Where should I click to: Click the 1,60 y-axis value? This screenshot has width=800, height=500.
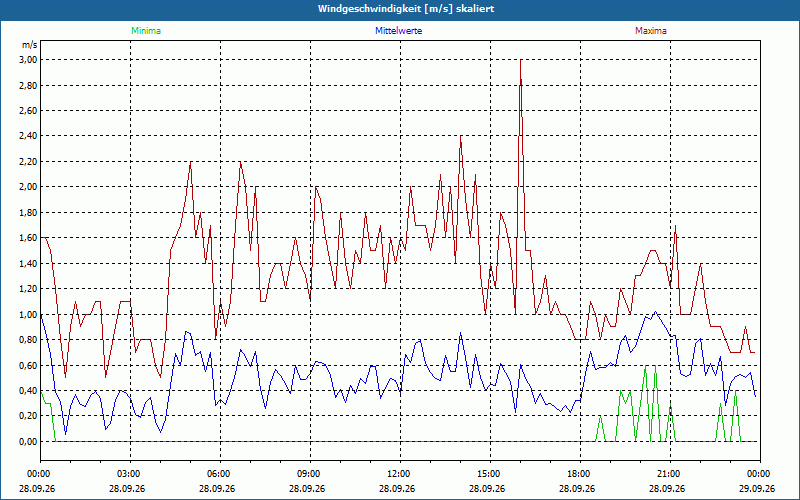pos(29,238)
